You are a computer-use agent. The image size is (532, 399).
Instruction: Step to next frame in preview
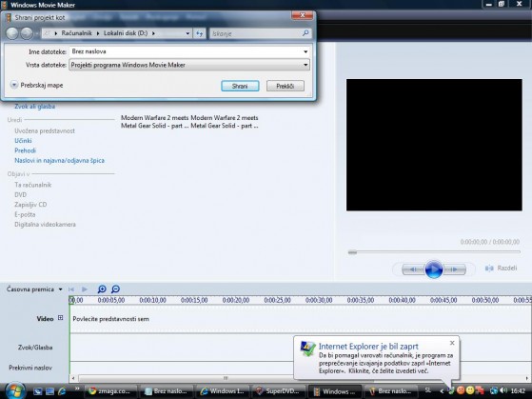click(x=454, y=269)
